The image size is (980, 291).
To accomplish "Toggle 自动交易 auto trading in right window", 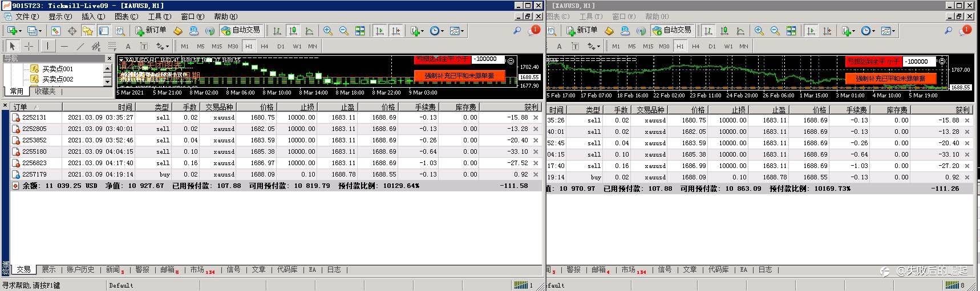I will tap(672, 31).
